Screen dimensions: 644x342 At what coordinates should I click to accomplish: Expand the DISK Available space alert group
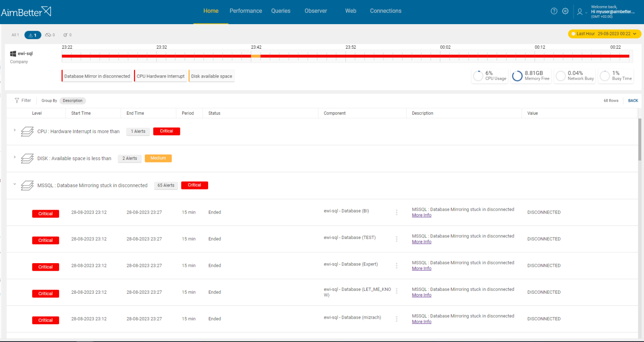pos(14,157)
